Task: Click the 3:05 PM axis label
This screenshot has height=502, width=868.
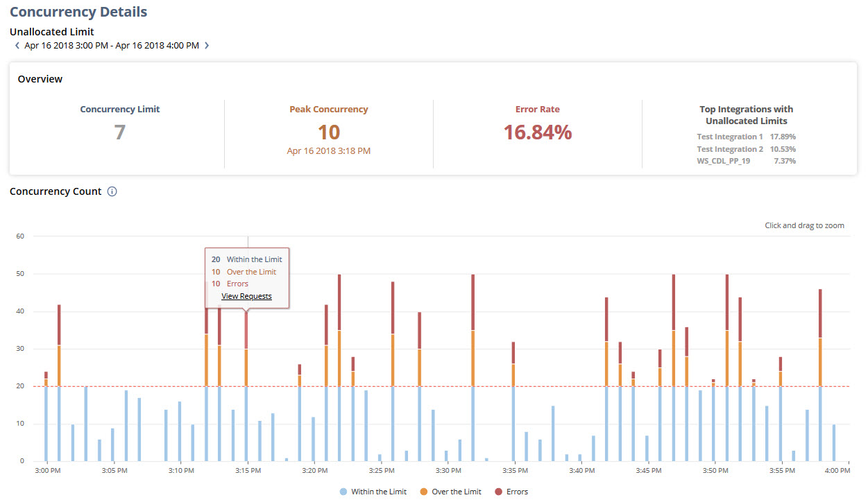Action: coord(114,471)
